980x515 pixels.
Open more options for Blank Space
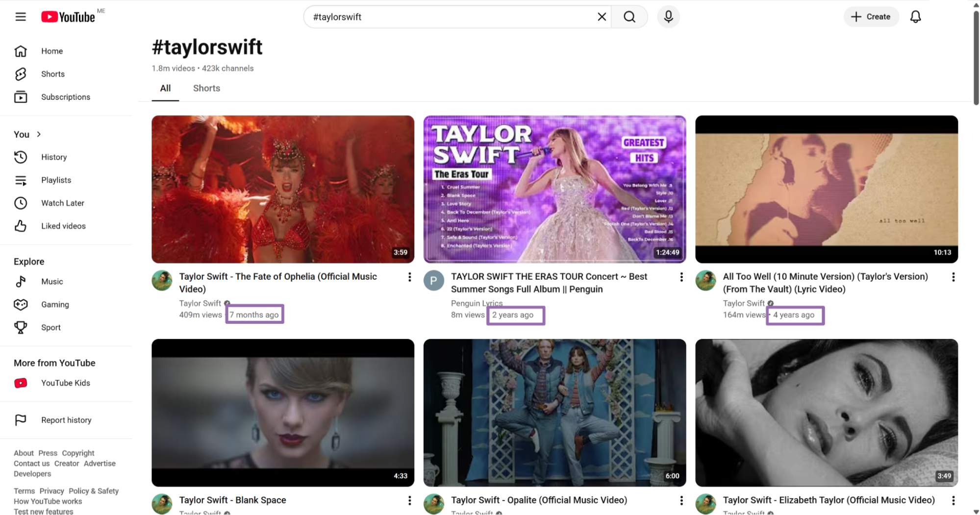tap(409, 501)
